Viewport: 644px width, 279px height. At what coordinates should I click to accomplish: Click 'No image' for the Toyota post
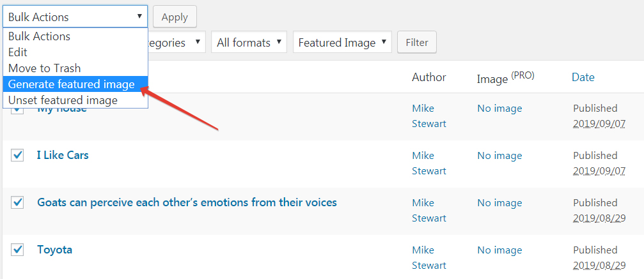[499, 250]
